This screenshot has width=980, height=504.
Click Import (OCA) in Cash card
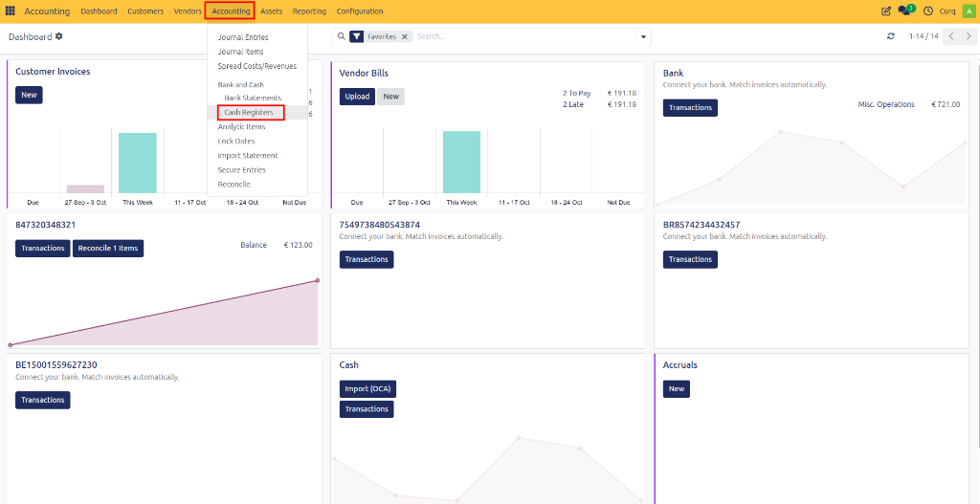[368, 389]
